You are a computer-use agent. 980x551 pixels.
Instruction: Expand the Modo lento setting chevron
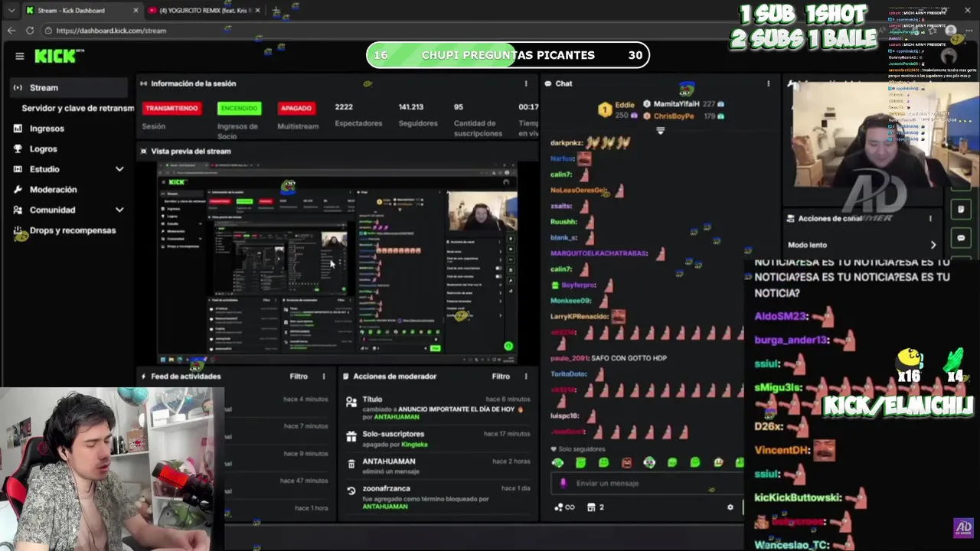coord(933,245)
